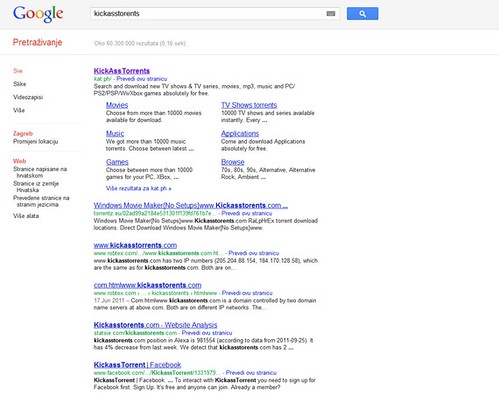499x396 pixels.
Task: Select Prevedene stranice na stranim jezicima
Action: tap(41, 201)
